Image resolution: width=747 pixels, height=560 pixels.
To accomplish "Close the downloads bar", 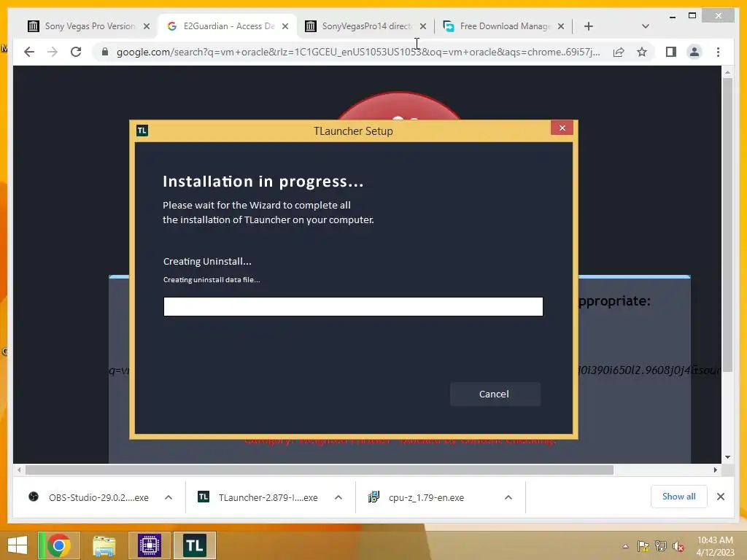I will tap(721, 497).
